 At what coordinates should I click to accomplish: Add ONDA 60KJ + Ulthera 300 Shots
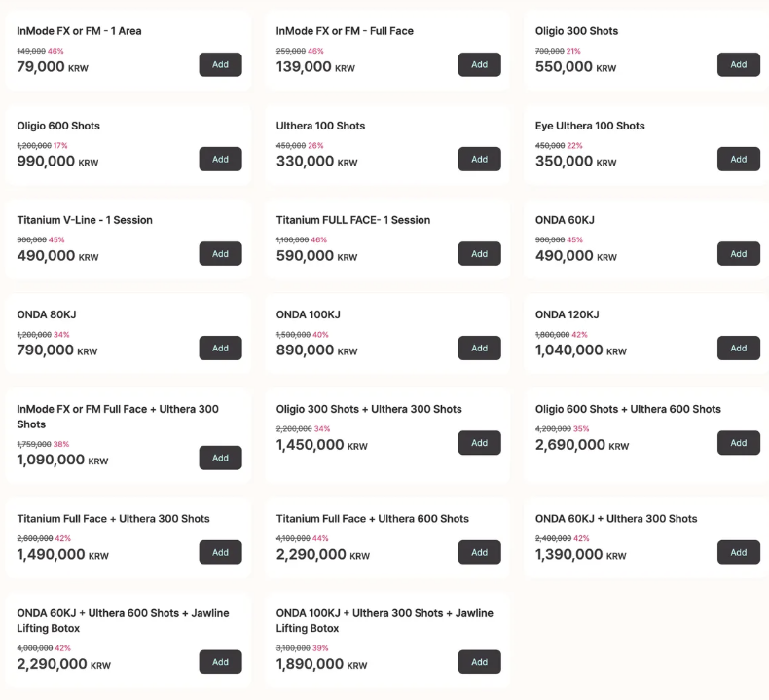[738, 552]
